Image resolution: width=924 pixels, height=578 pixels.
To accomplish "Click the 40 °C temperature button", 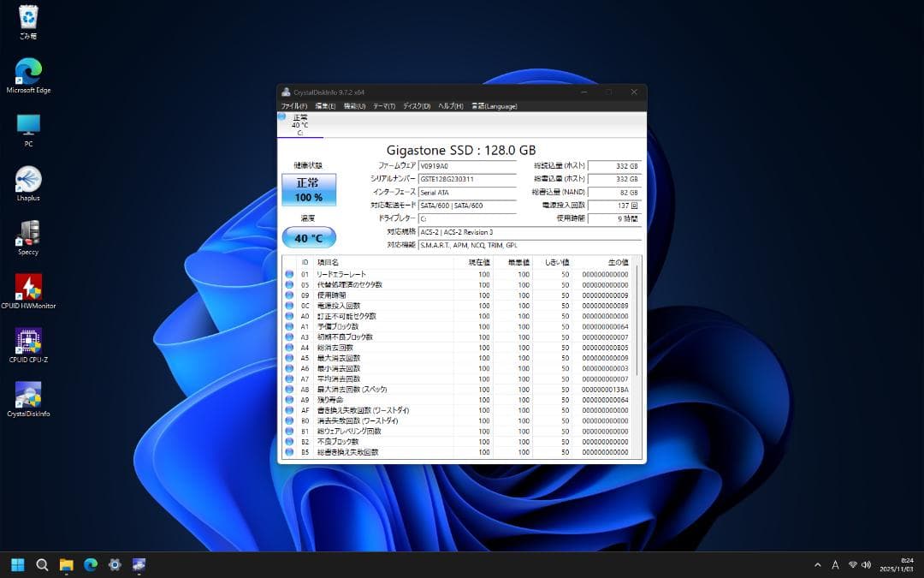I will point(309,237).
